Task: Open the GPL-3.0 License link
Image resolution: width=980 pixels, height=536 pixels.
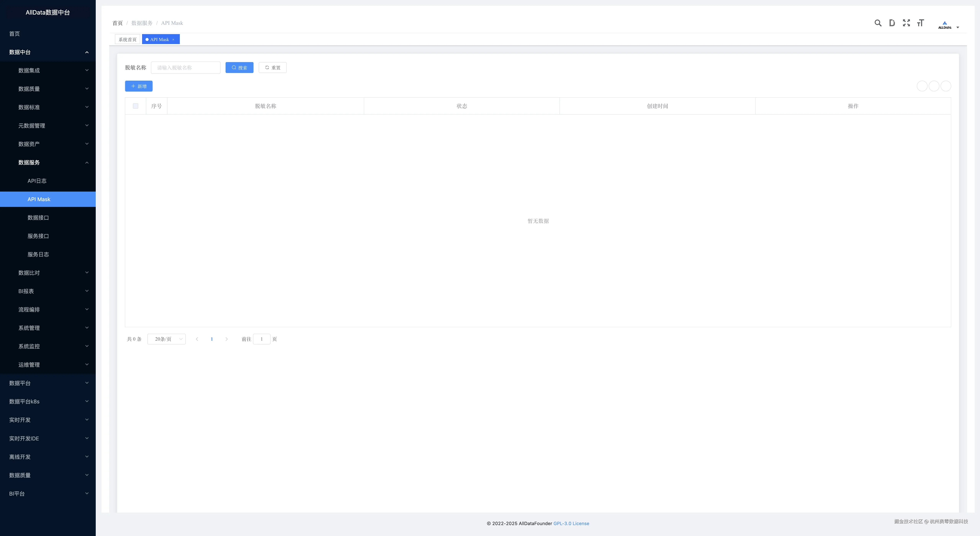Action: [x=571, y=524]
